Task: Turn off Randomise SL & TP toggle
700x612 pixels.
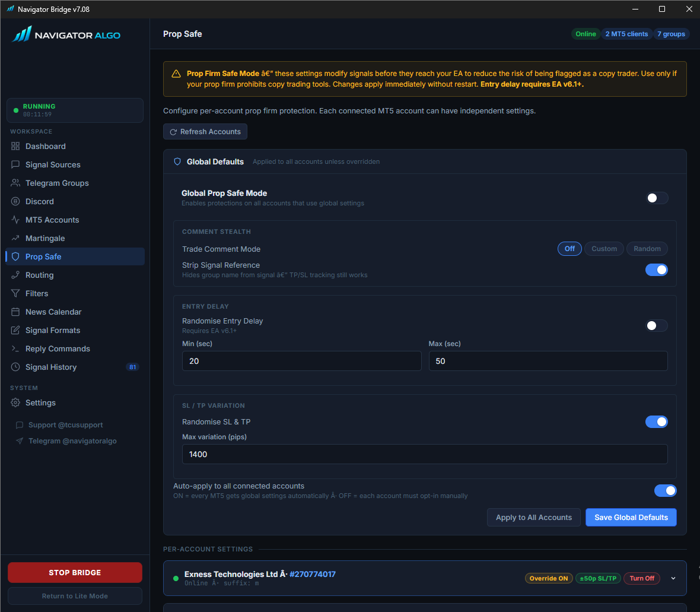Action: pos(657,421)
